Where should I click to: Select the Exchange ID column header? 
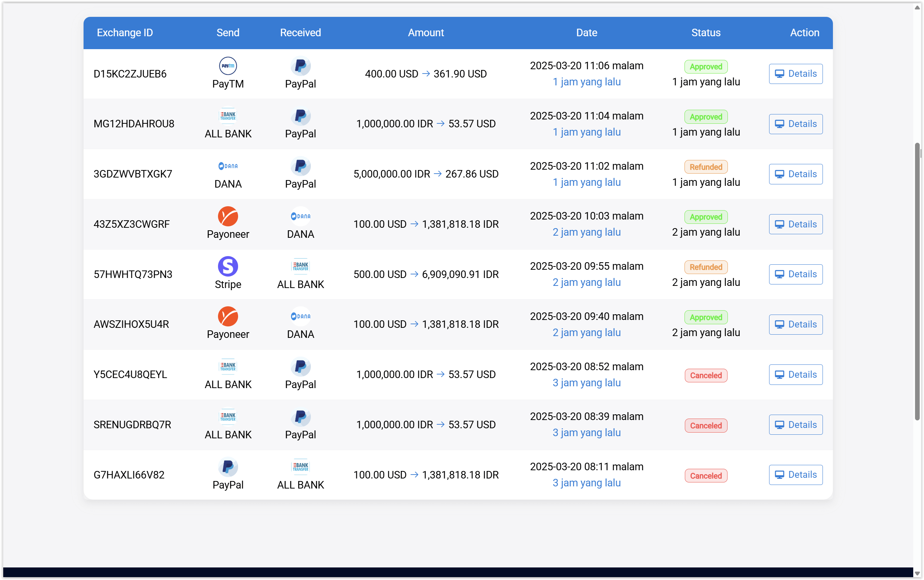(x=125, y=33)
